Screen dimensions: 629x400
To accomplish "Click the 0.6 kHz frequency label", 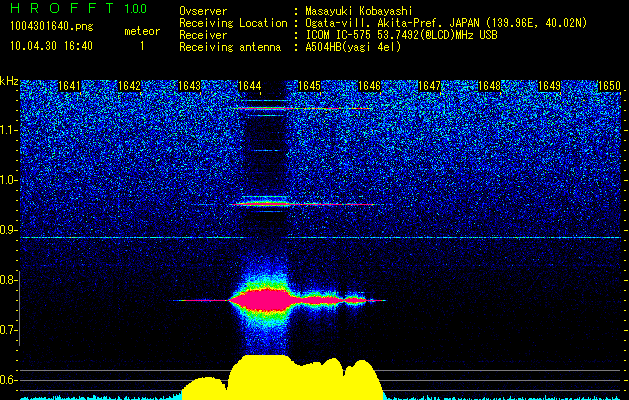I will coord(8,380).
